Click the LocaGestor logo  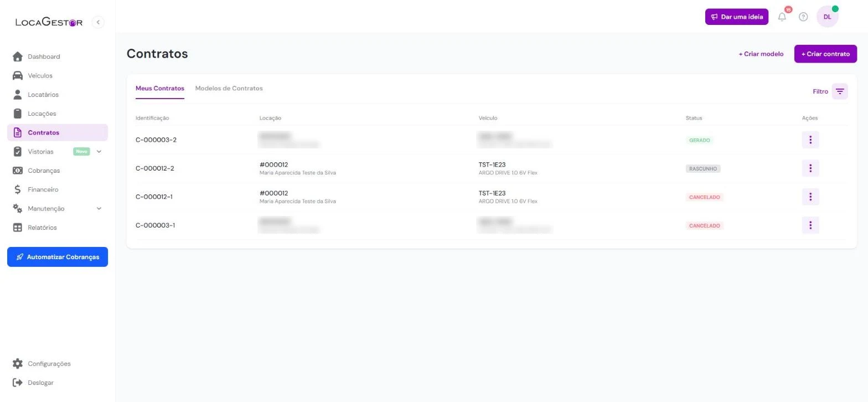49,22
